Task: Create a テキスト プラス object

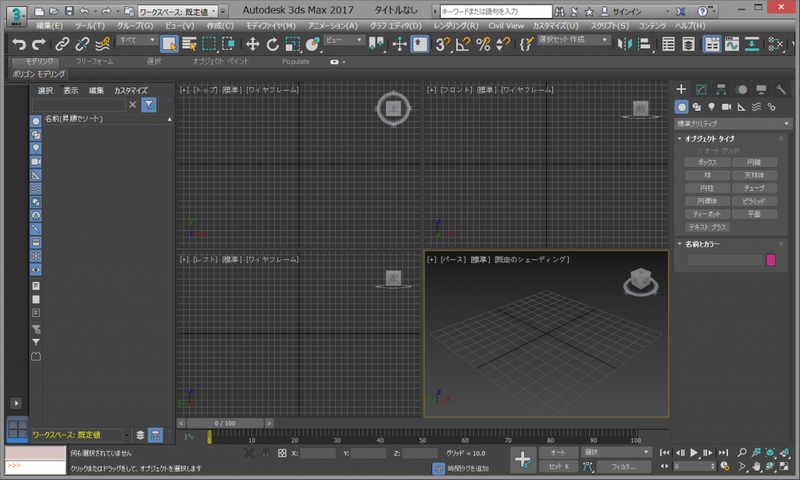Action: pyautogui.click(x=707, y=227)
